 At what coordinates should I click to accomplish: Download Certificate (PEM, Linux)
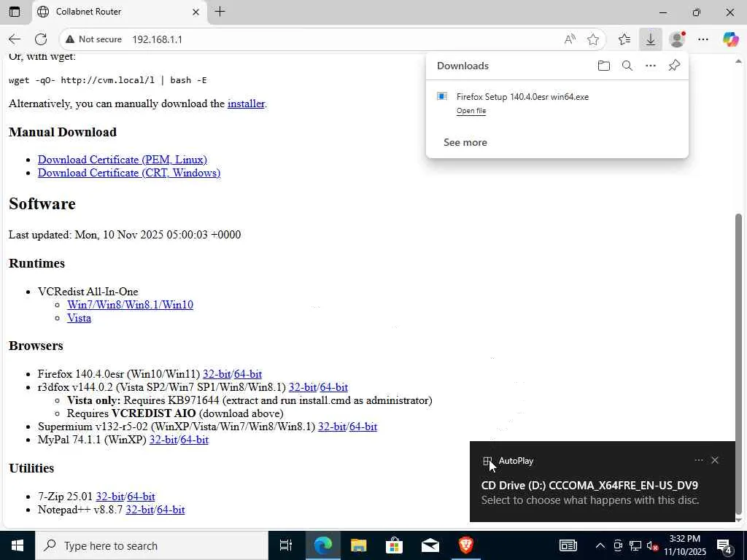123,160
